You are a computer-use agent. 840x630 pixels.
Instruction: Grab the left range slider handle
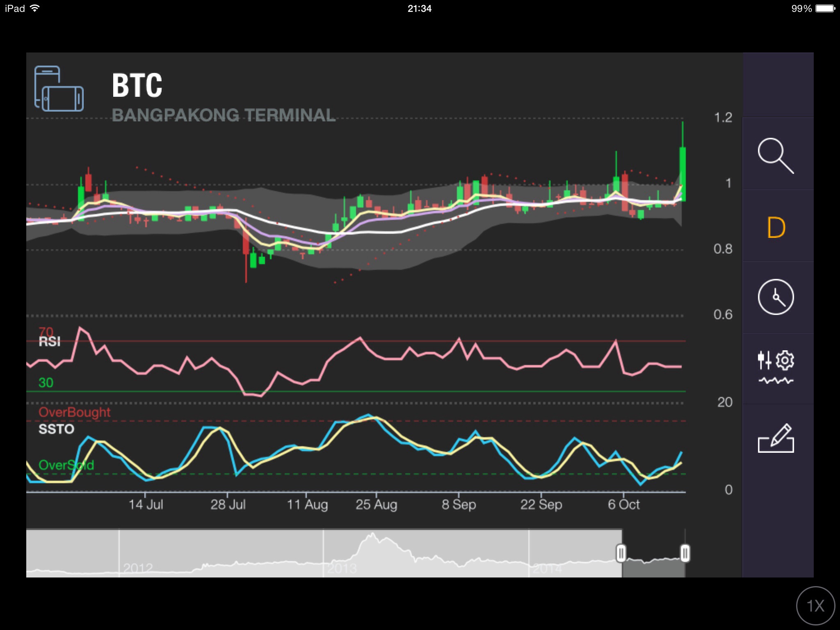(621, 553)
